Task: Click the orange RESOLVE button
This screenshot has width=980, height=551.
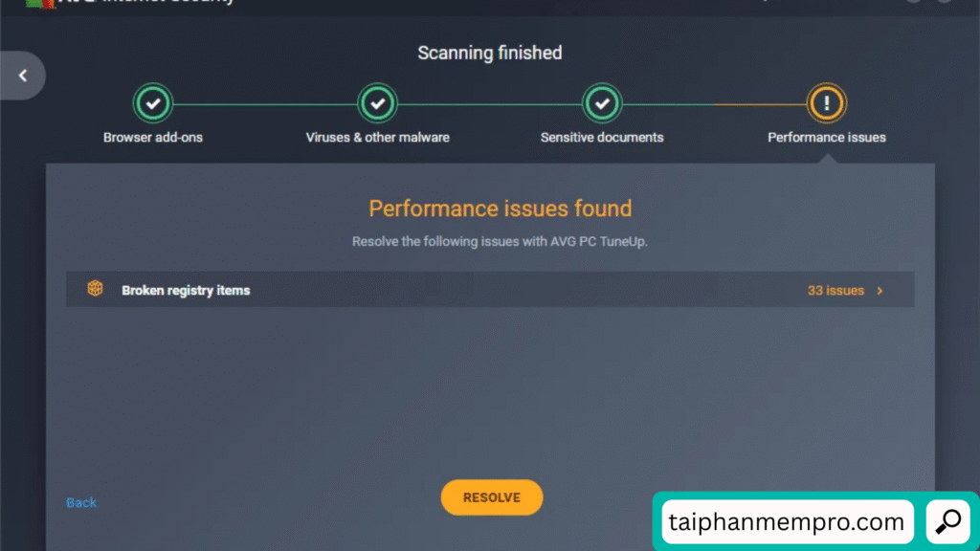Action: 492,497
